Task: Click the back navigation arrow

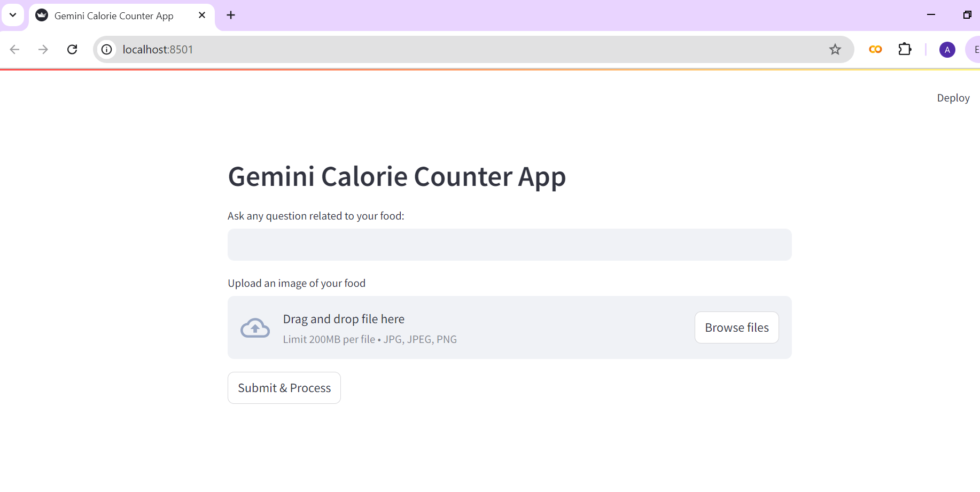Action: pyautogui.click(x=15, y=50)
